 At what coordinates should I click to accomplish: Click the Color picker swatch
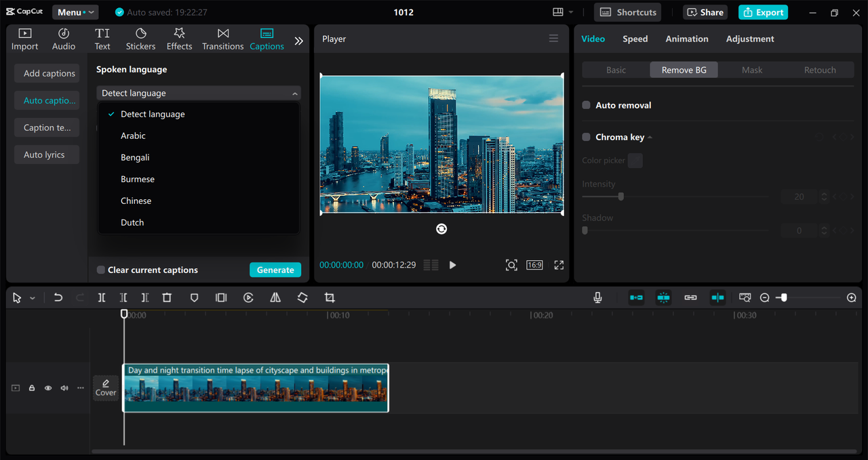tap(635, 161)
